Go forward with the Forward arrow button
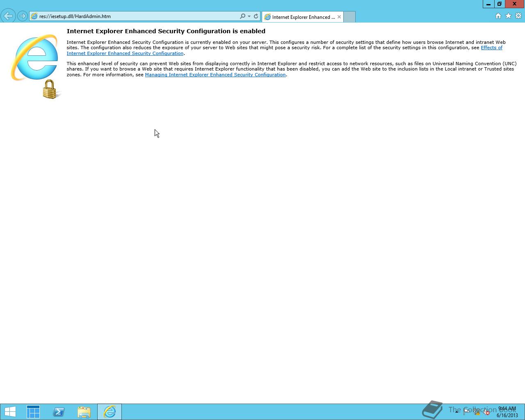 tap(23, 16)
